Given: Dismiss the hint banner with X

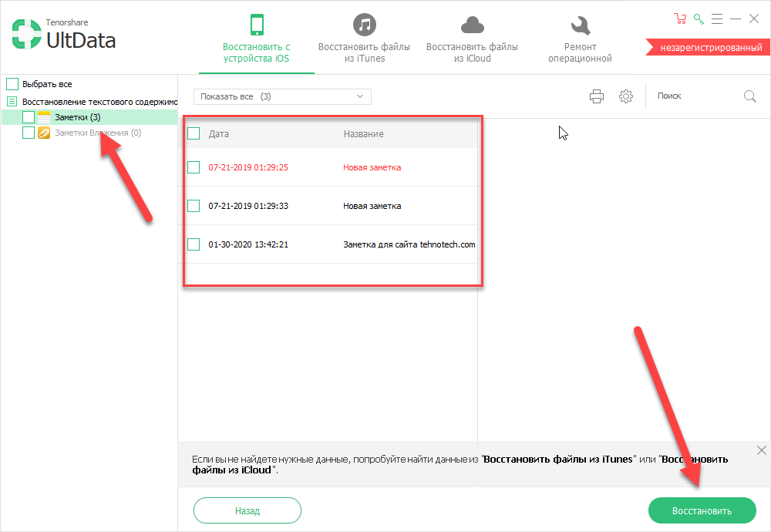Looking at the screenshot, I should [761, 450].
